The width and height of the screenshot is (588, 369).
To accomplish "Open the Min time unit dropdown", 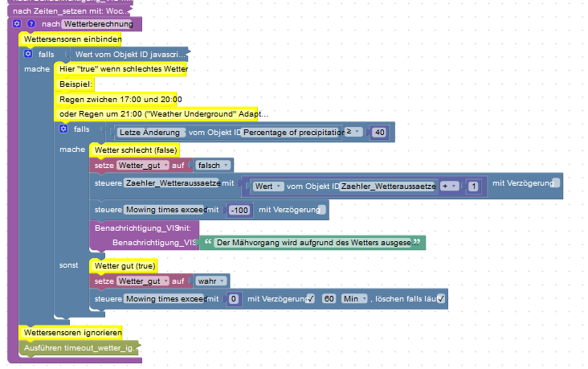I will (x=354, y=299).
